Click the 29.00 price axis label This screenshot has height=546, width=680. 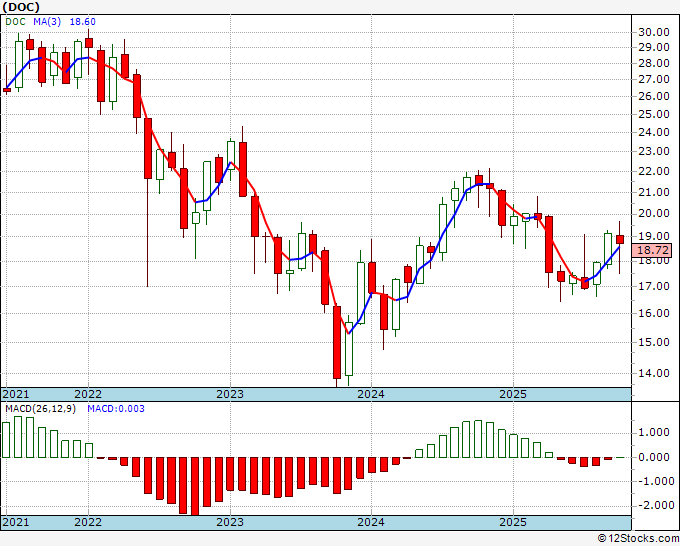(654, 47)
